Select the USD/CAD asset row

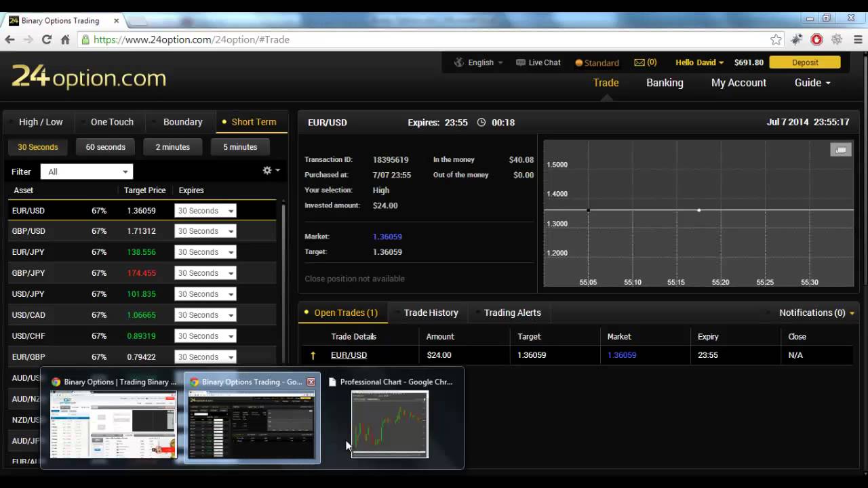click(x=142, y=315)
